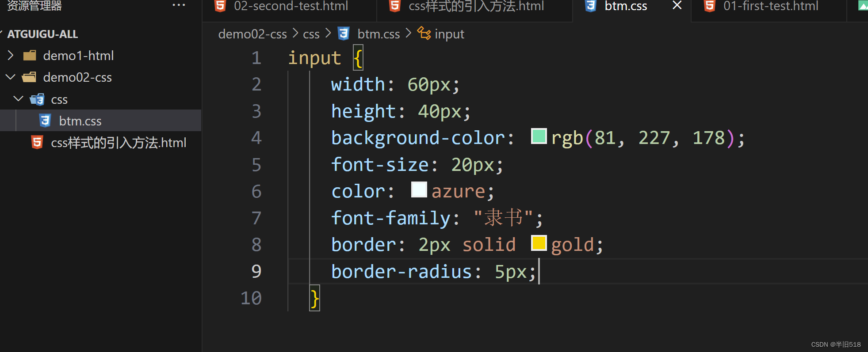Viewport: 868px width, 352px height.
Task: Click the font-size property text
Action: [380, 165]
